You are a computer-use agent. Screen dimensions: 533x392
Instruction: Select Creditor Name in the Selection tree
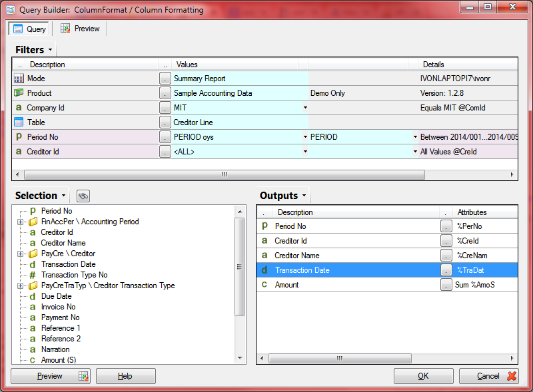63,243
